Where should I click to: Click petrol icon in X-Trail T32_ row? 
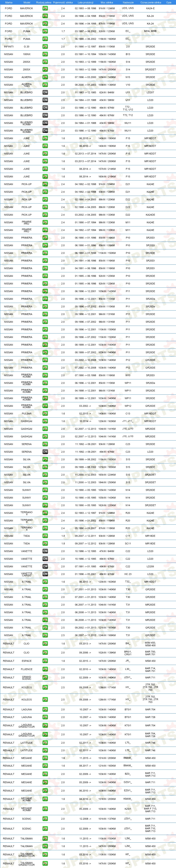coord(45,582)
